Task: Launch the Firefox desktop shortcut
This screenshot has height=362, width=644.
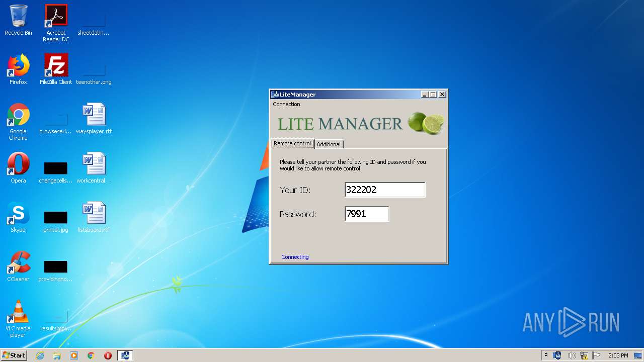Action: coord(18,69)
